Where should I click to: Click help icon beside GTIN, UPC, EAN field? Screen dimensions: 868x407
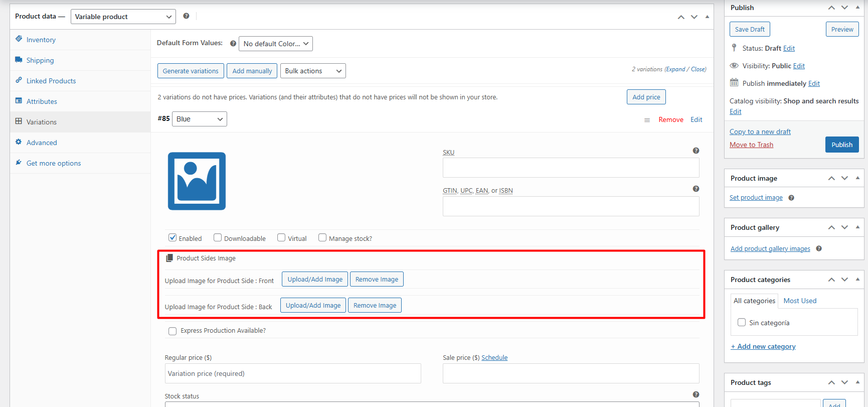click(x=696, y=189)
